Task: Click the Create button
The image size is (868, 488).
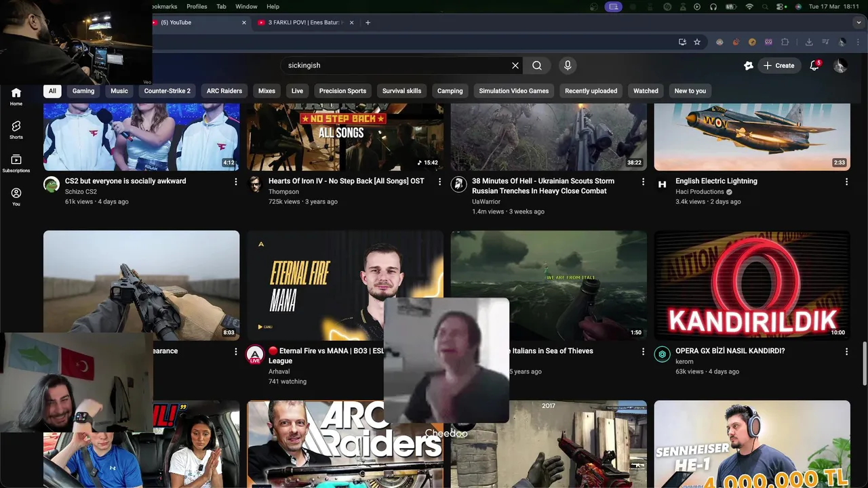Action: point(778,66)
